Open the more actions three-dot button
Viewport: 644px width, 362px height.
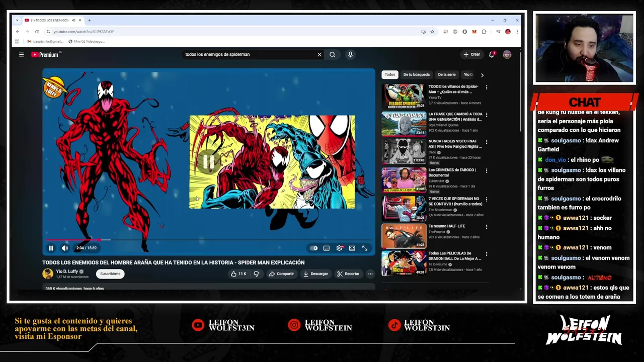[370, 274]
